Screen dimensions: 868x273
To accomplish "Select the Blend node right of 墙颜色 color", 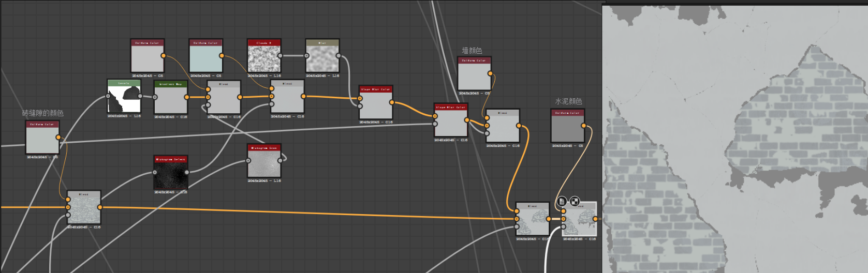I will (503, 126).
